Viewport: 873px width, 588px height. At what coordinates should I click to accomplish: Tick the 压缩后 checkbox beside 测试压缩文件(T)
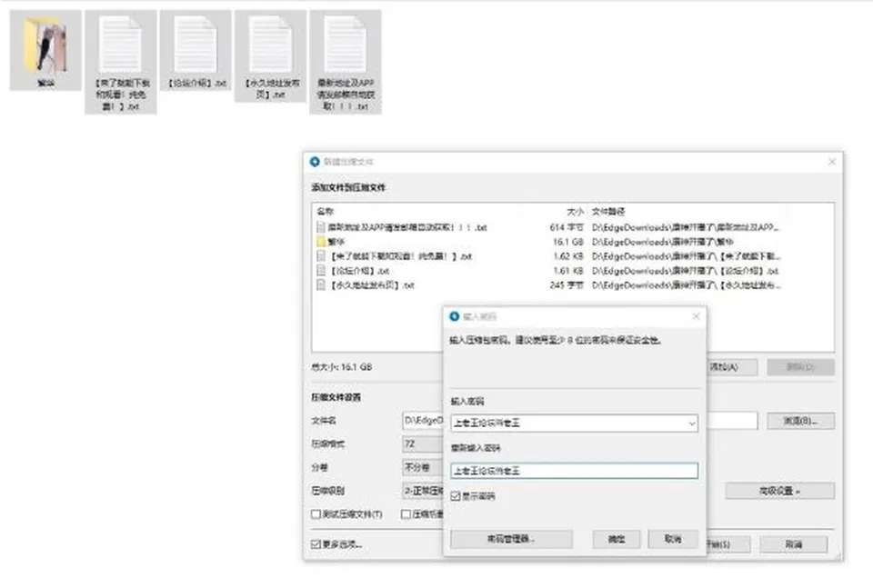406,514
